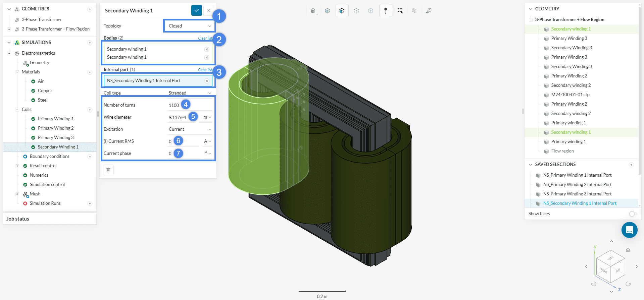Confirm Secondary Winding 1 settings with checkmark
This screenshot has width=644, height=300.
pyautogui.click(x=197, y=10)
